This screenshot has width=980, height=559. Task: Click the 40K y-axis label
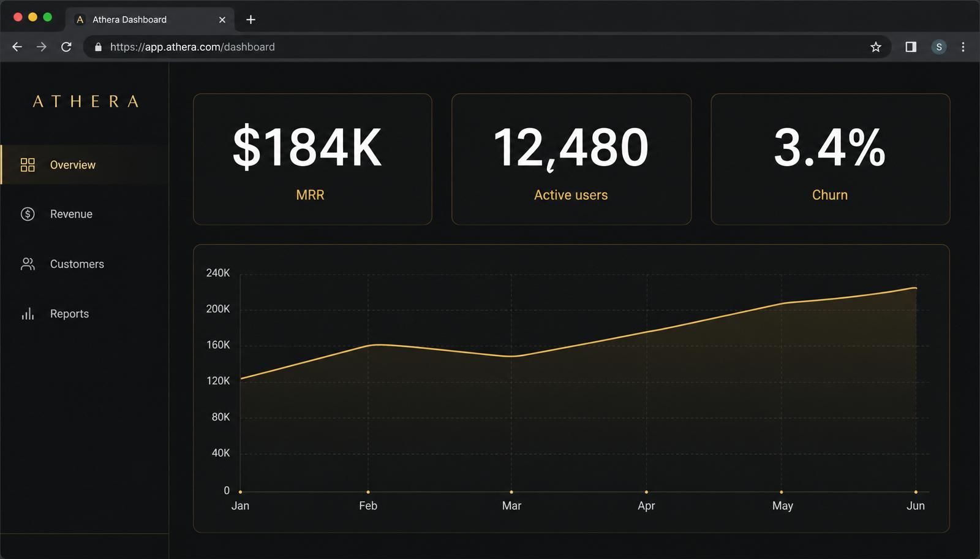point(221,453)
